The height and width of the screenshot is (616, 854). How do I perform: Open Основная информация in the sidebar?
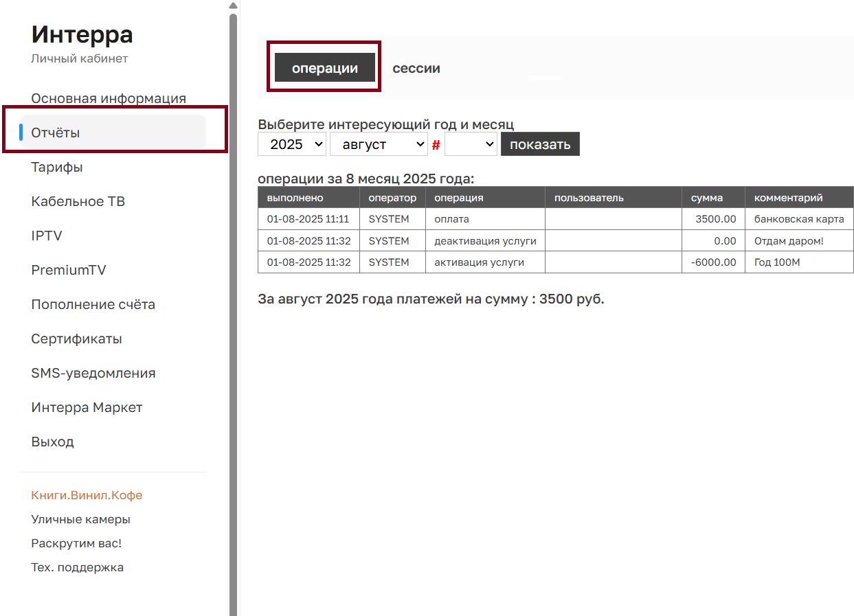[x=109, y=98]
